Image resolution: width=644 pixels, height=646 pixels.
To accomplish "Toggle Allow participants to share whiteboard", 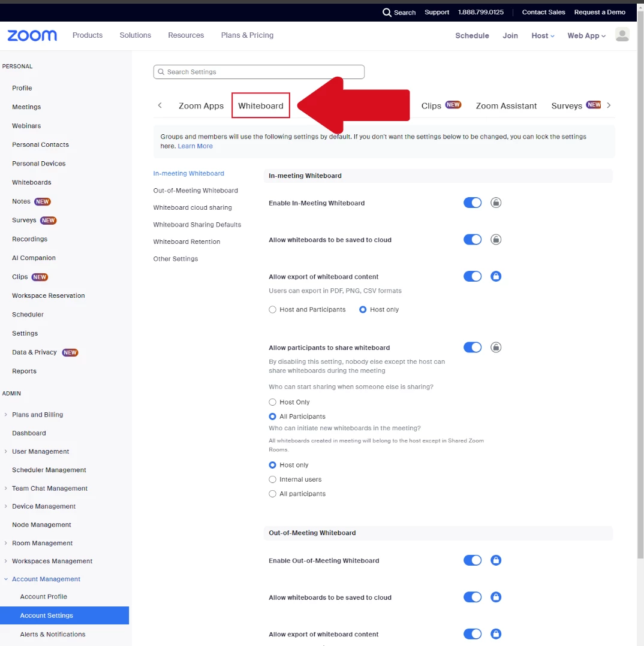I will click(473, 348).
